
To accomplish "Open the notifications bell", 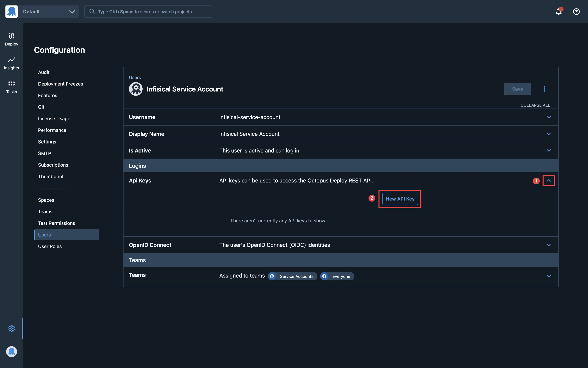I will (559, 11).
